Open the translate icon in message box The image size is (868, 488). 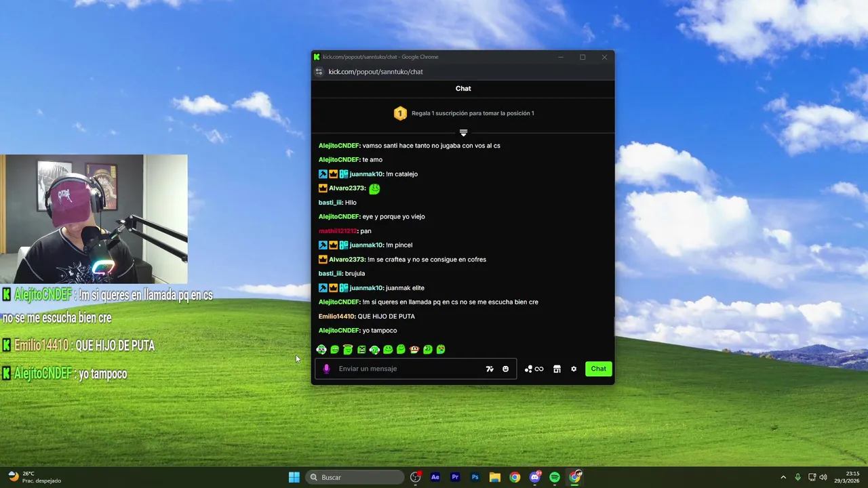click(490, 369)
